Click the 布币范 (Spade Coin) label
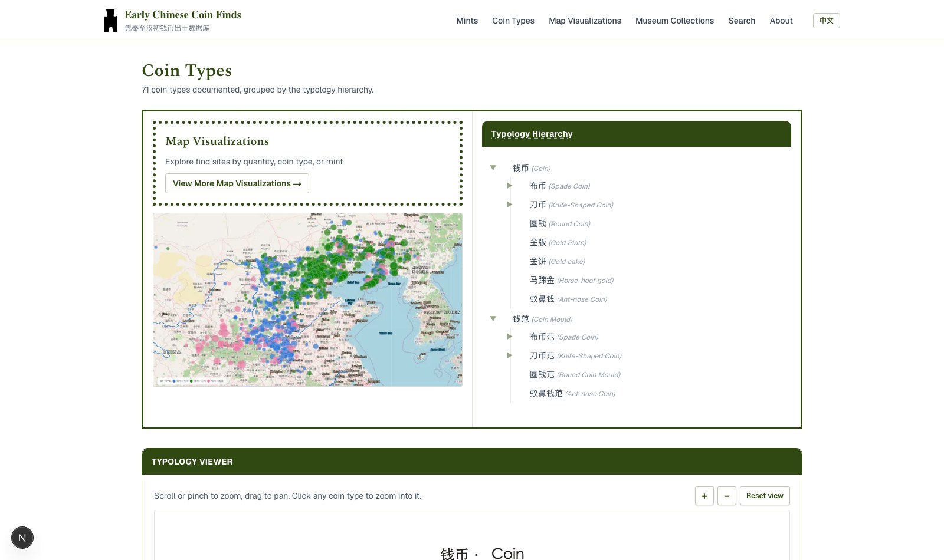 (564, 337)
